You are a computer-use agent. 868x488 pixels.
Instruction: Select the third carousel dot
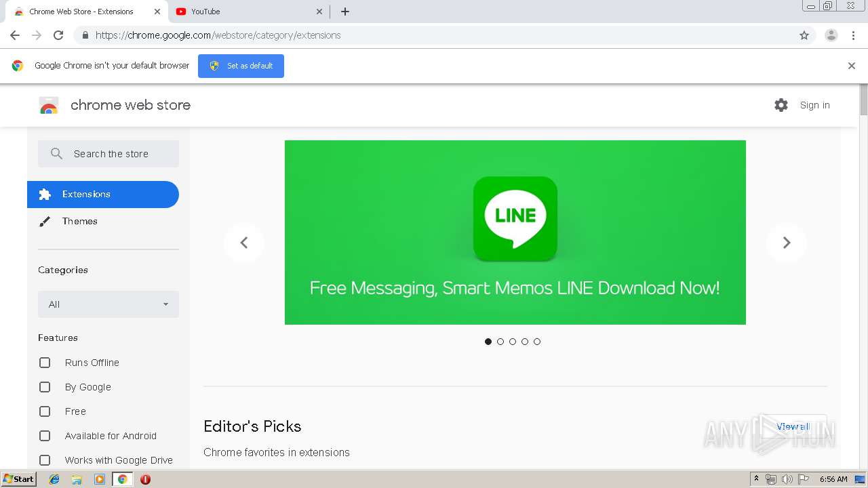click(x=513, y=342)
